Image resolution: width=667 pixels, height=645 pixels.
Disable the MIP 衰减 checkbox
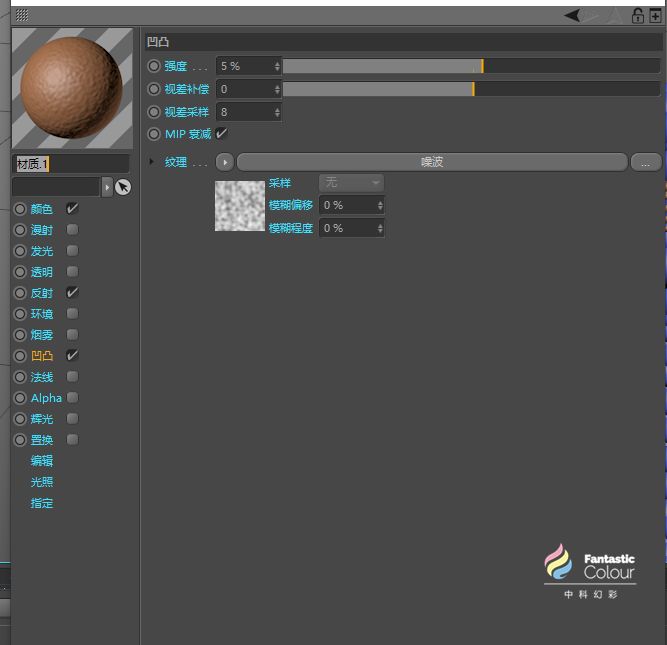point(222,134)
